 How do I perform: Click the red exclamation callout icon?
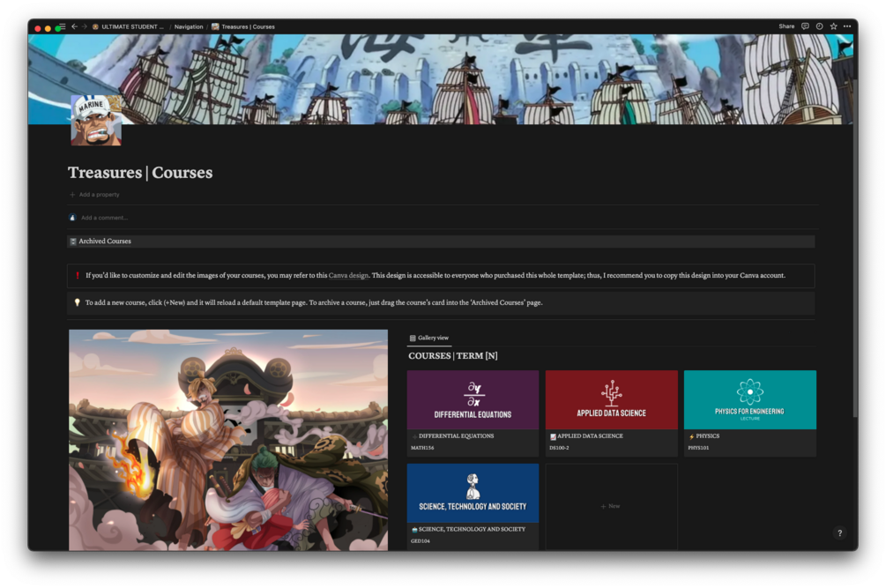click(x=78, y=276)
